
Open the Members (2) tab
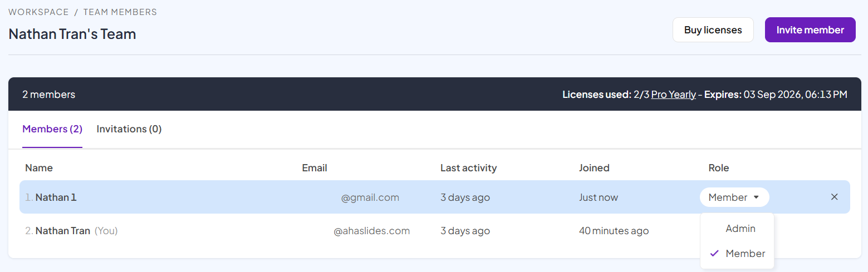(x=52, y=129)
